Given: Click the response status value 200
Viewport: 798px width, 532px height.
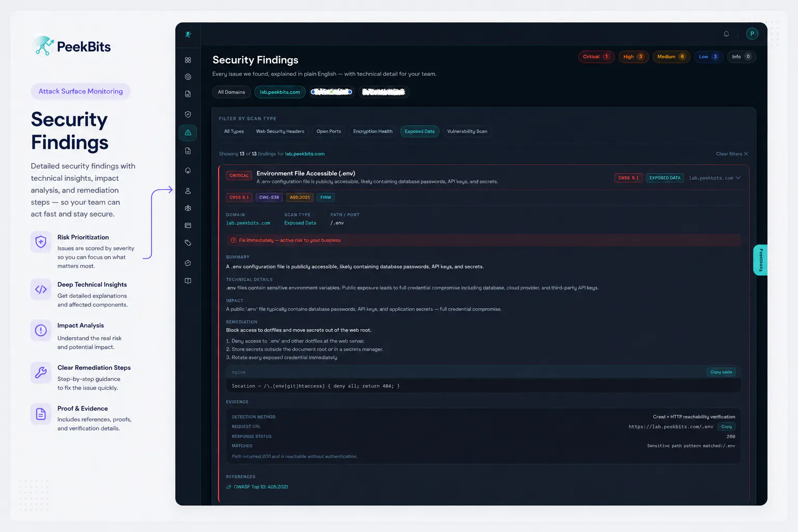Looking at the screenshot, I should [x=731, y=437].
